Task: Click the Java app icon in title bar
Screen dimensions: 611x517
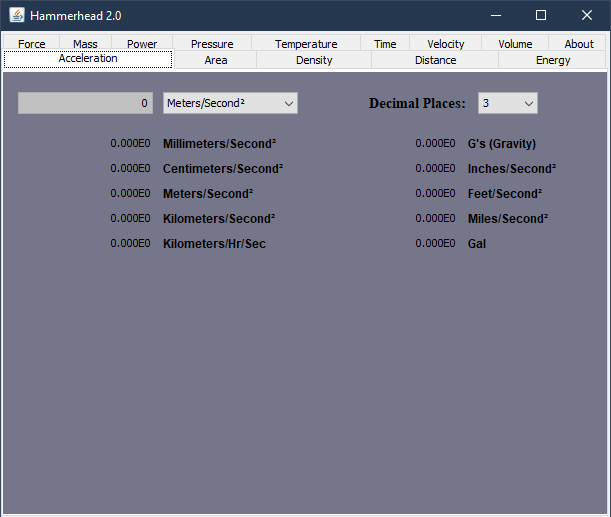Action: click(17, 16)
